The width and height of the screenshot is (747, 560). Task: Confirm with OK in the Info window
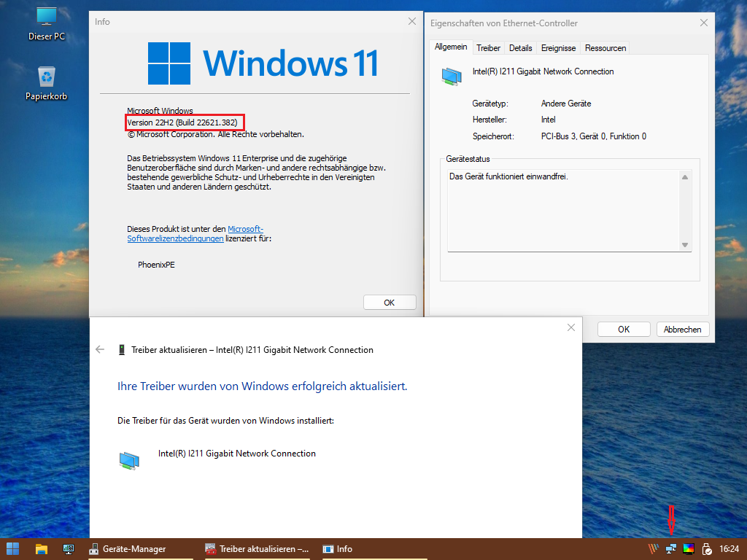(x=390, y=302)
